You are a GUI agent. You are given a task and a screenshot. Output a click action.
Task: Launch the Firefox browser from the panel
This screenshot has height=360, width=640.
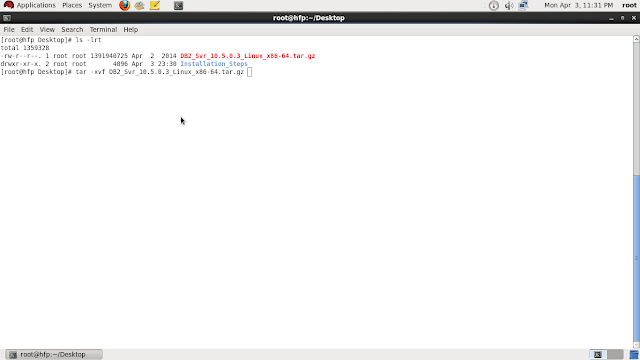coord(124,5)
